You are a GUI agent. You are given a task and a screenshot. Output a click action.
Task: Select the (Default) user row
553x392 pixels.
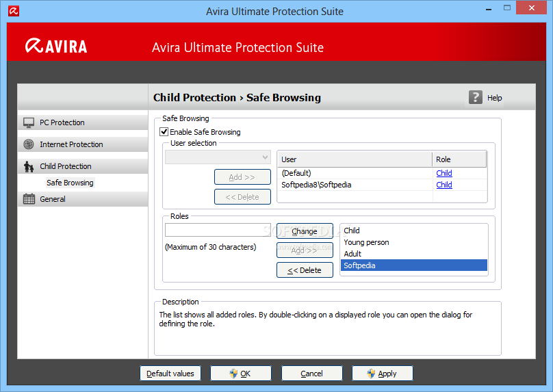[x=382, y=173]
